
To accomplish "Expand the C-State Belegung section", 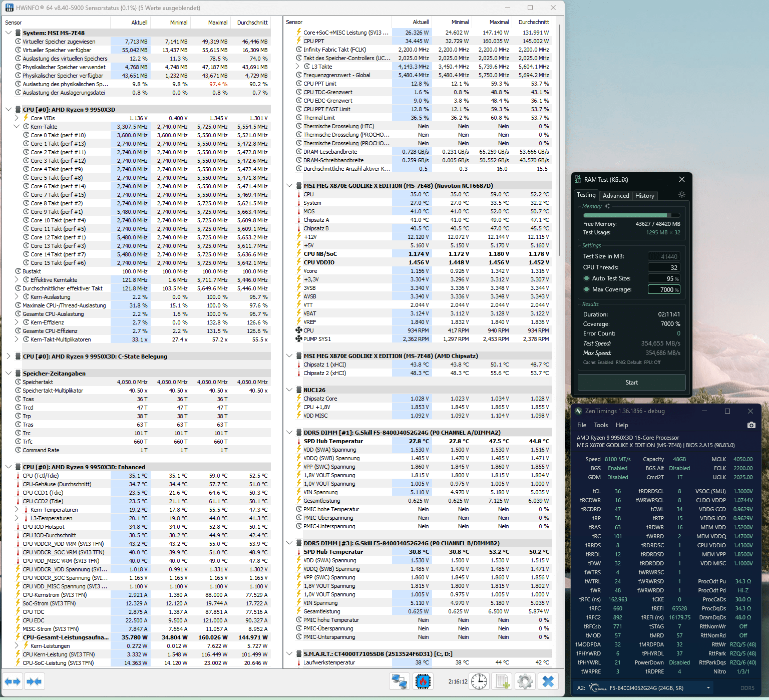I will (9, 357).
